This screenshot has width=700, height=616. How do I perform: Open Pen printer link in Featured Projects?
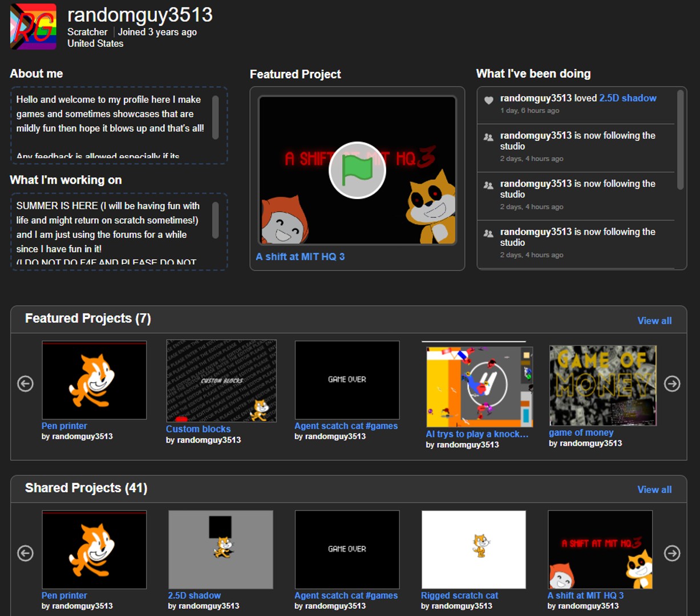click(64, 426)
